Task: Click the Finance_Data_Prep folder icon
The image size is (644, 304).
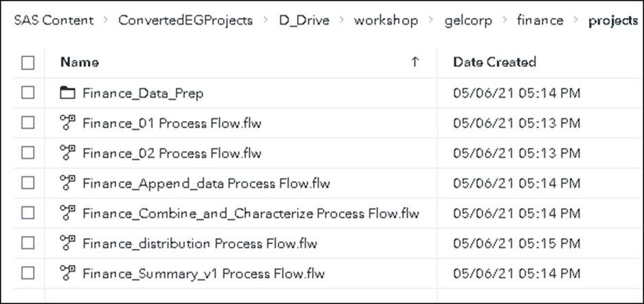Action: [x=67, y=93]
